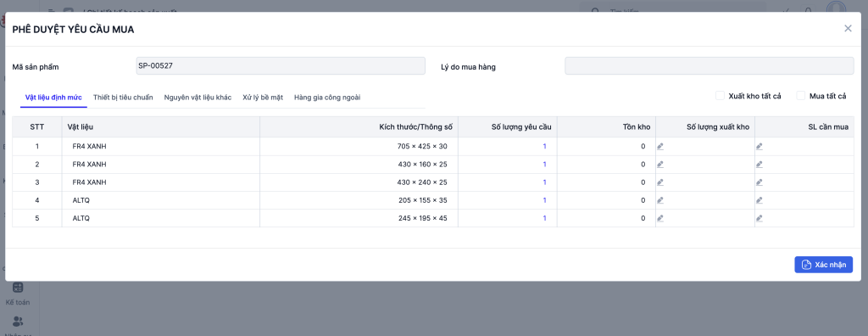
Task: Enable the Mua tất cả checkbox
Action: (800, 96)
